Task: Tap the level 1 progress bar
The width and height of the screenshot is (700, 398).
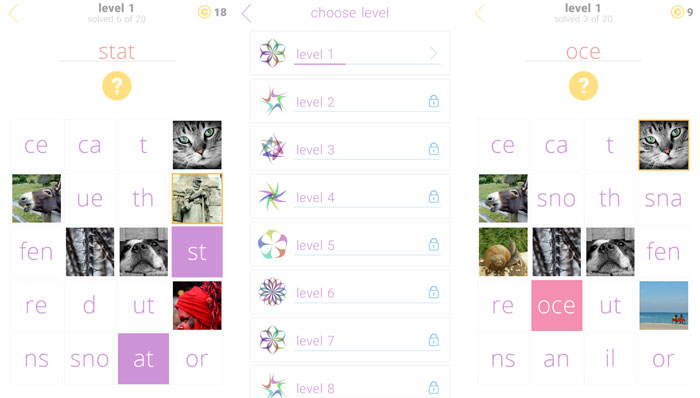Action: [x=367, y=64]
